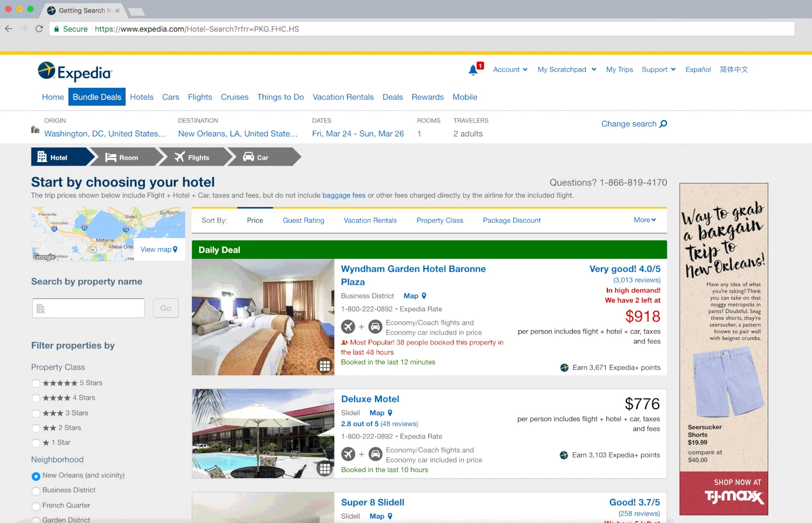Click the View map pin icon
The image size is (812, 523).
pyautogui.click(x=175, y=250)
